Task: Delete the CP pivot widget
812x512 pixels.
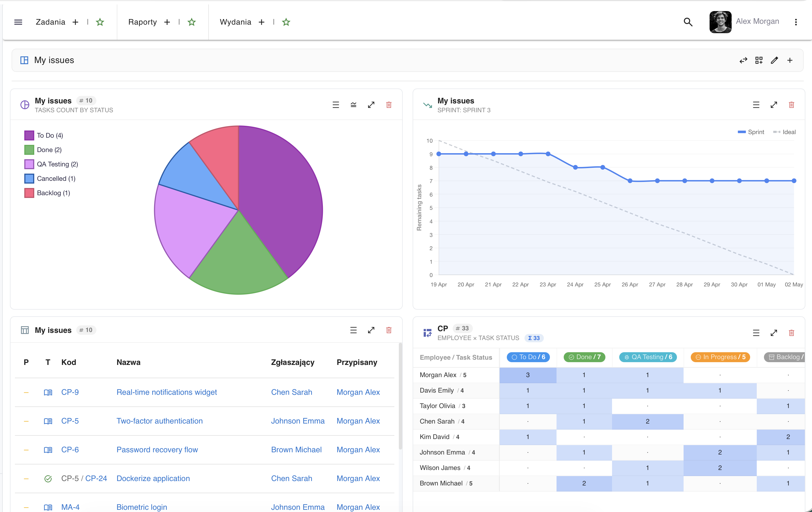Action: [792, 333]
